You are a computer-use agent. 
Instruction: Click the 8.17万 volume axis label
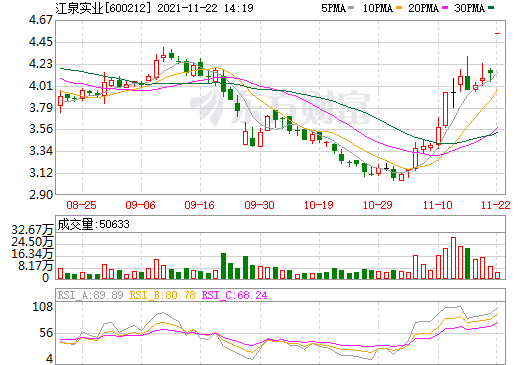coord(36,266)
